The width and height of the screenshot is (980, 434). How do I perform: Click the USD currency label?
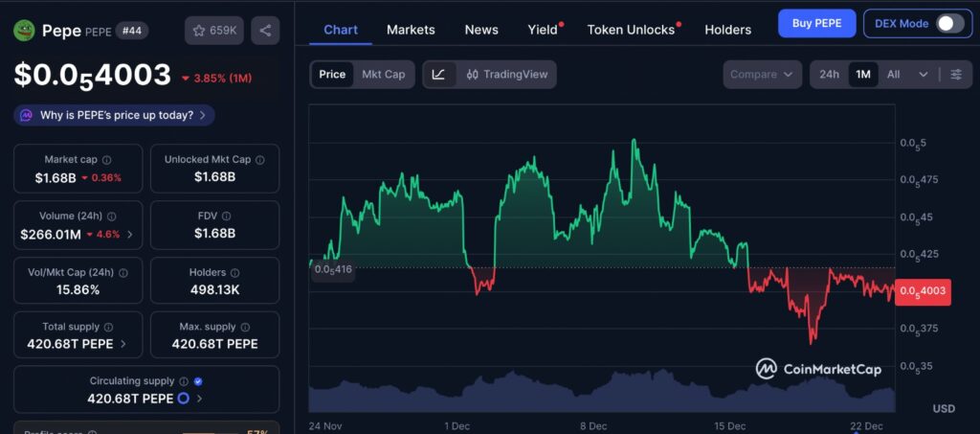point(944,408)
